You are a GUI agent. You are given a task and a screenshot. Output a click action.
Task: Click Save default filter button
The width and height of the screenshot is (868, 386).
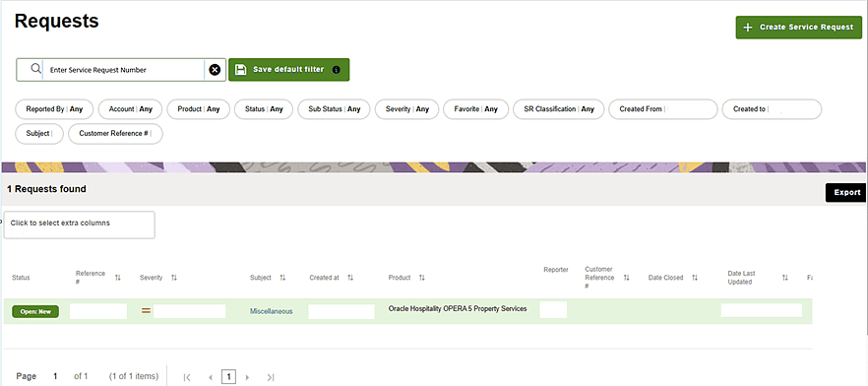pos(289,70)
